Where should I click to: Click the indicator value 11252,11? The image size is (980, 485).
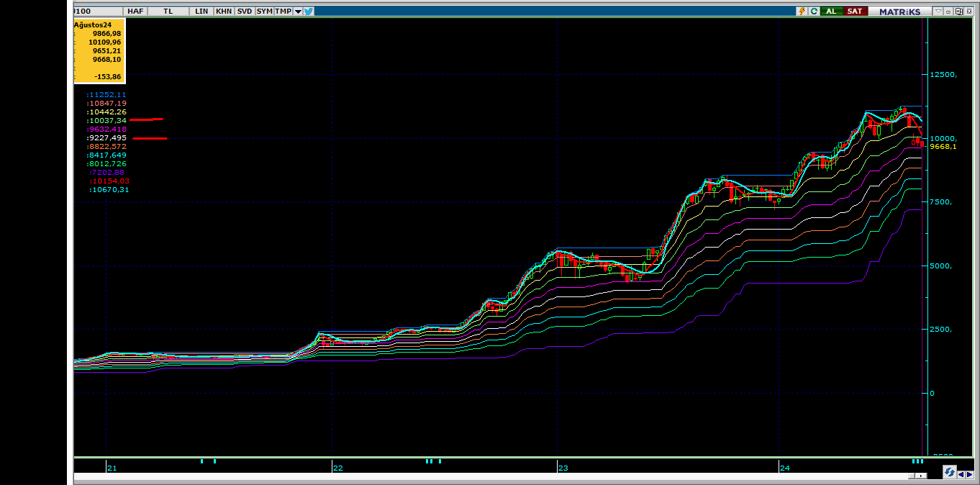click(106, 94)
